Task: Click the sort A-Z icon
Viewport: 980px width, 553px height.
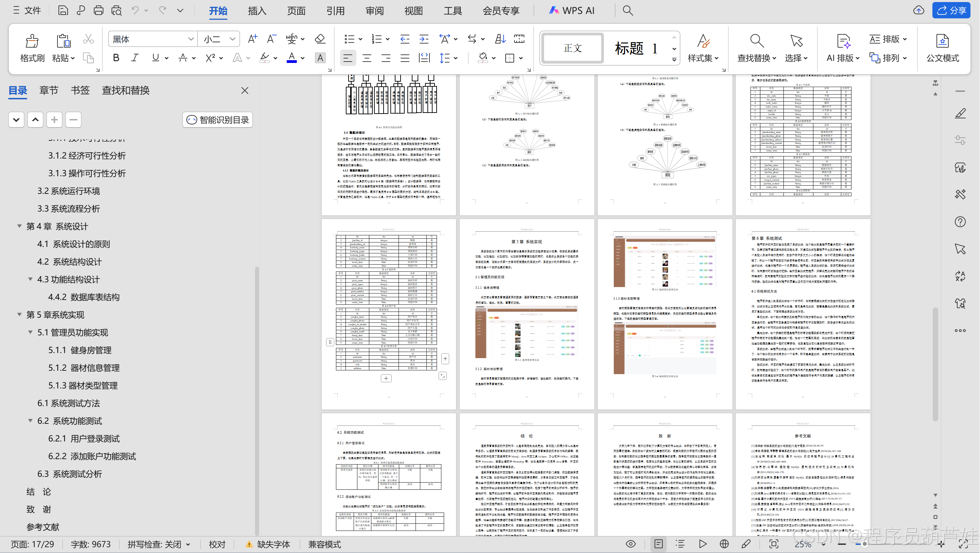Action: (500, 39)
